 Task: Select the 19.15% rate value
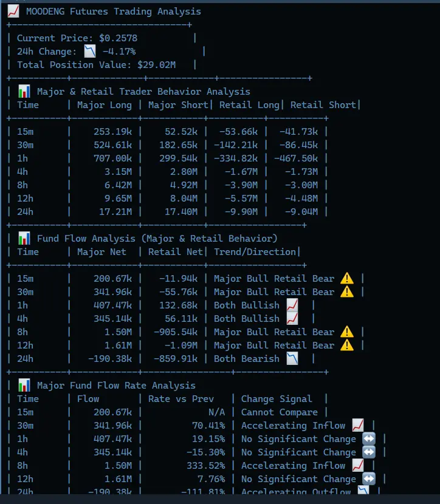click(x=208, y=439)
